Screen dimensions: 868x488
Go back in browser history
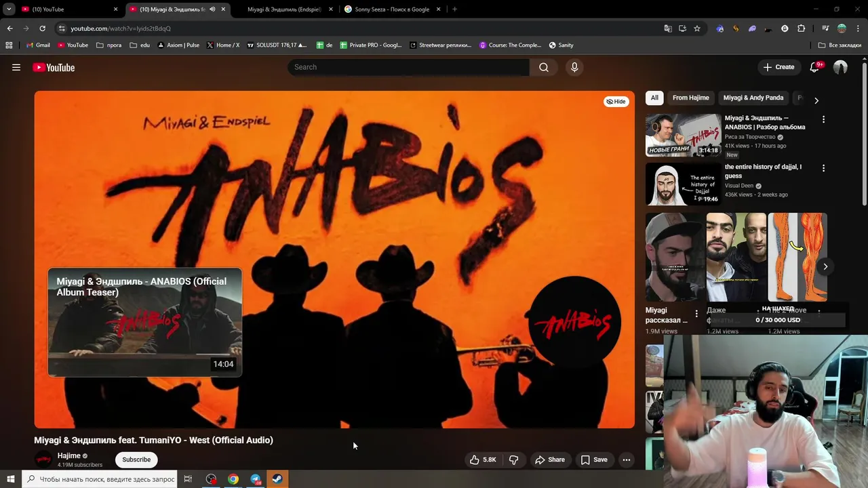point(9,28)
